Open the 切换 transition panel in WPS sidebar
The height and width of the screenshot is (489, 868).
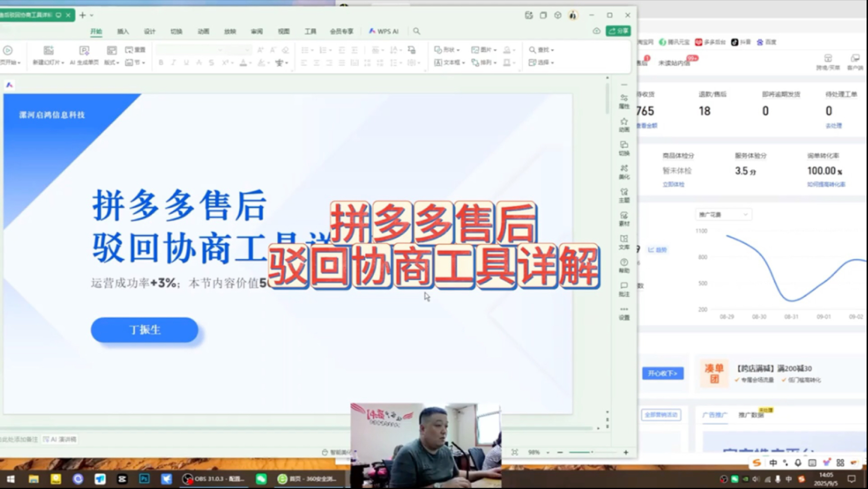point(624,148)
